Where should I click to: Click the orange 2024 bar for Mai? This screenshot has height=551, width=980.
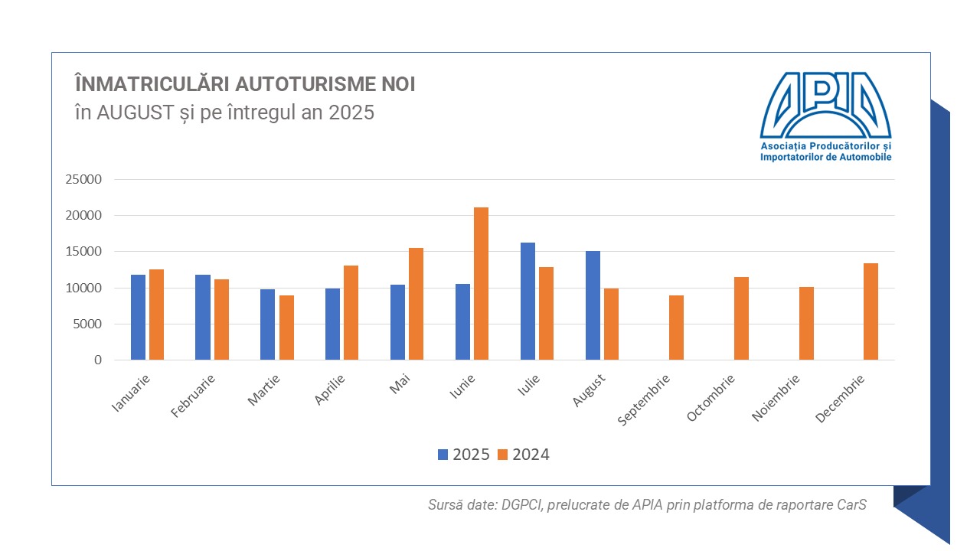(416, 304)
